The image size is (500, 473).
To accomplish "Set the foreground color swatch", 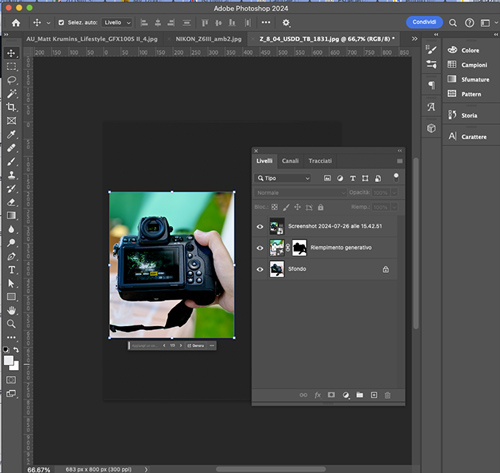I will click(8, 360).
